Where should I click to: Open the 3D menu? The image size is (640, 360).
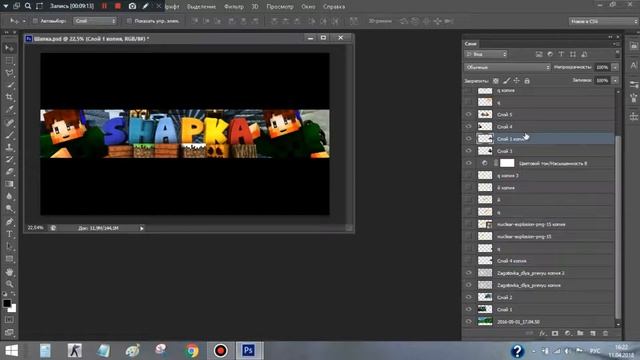click(255, 7)
